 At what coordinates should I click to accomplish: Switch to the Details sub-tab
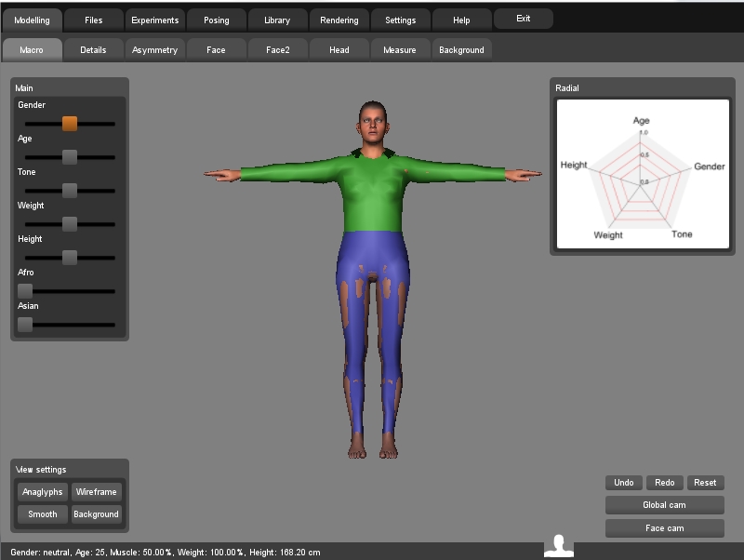[x=93, y=50]
